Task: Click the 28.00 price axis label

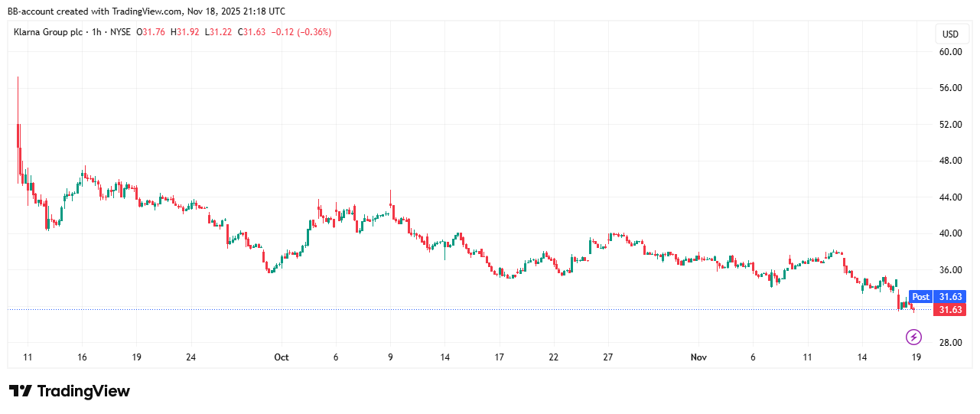Action: (x=950, y=343)
